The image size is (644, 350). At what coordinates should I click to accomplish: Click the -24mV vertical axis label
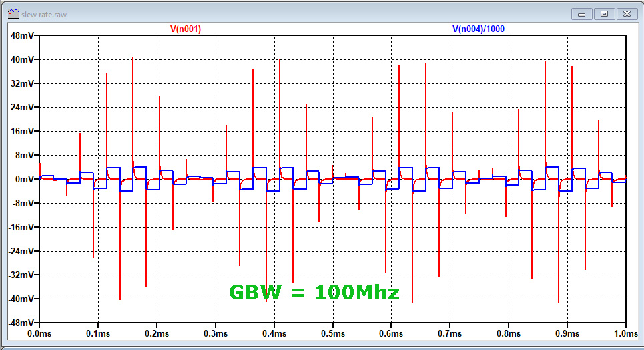[x=21, y=251]
